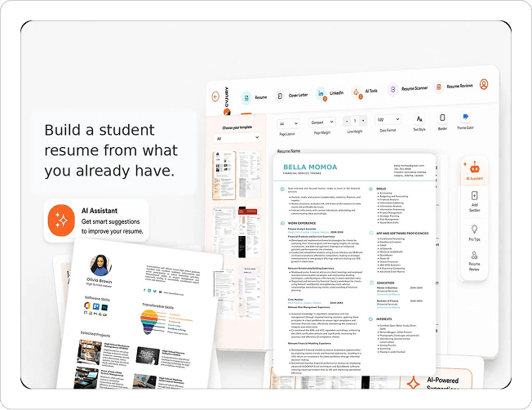Click the Add Section icon

pos(475,196)
